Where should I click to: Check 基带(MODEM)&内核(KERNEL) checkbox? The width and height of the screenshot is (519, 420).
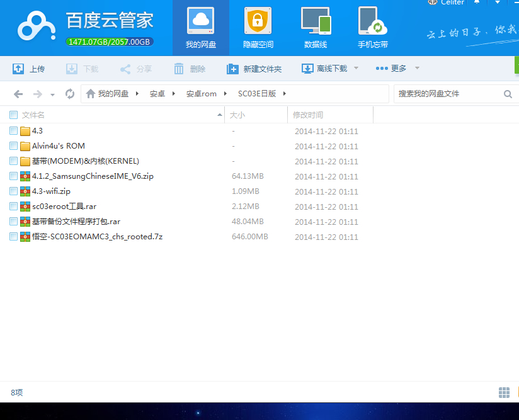14,161
